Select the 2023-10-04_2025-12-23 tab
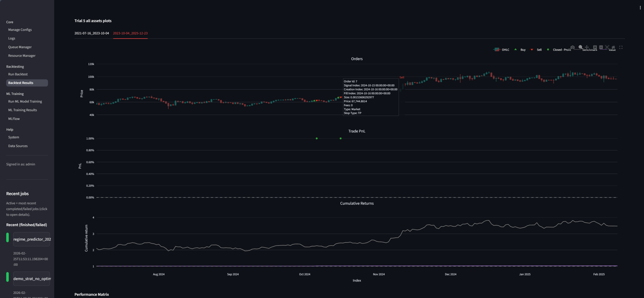Viewport: 644px width, 298px height. pos(130,33)
